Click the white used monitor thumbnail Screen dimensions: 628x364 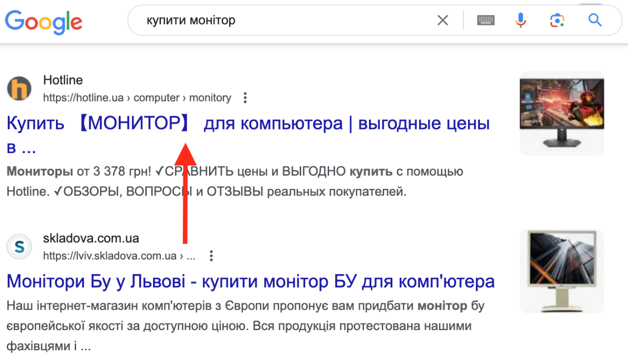pos(561,271)
